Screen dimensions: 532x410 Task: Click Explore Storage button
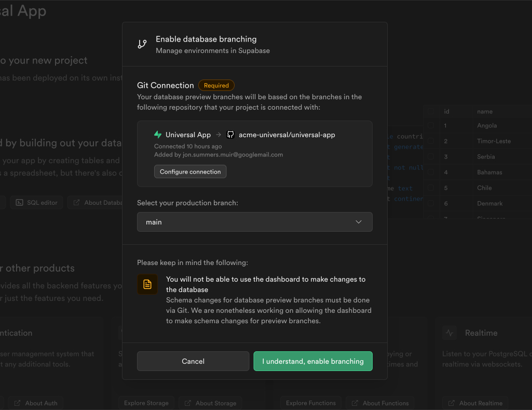tap(146, 403)
